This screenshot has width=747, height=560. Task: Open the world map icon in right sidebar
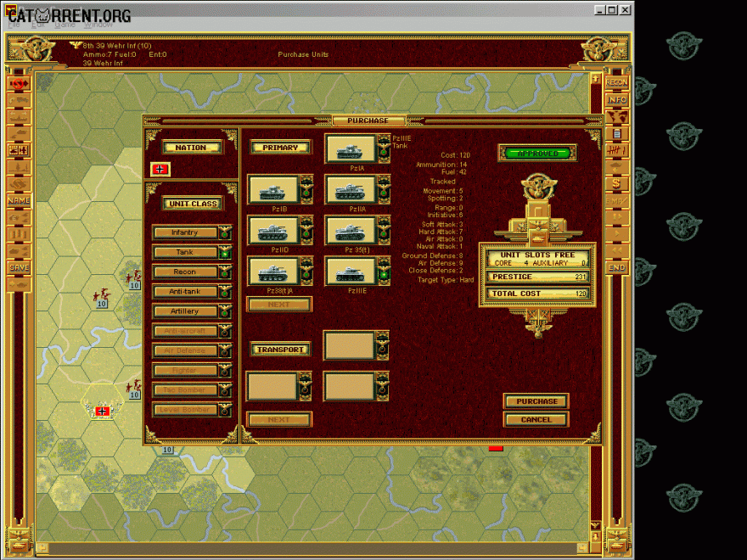click(616, 117)
